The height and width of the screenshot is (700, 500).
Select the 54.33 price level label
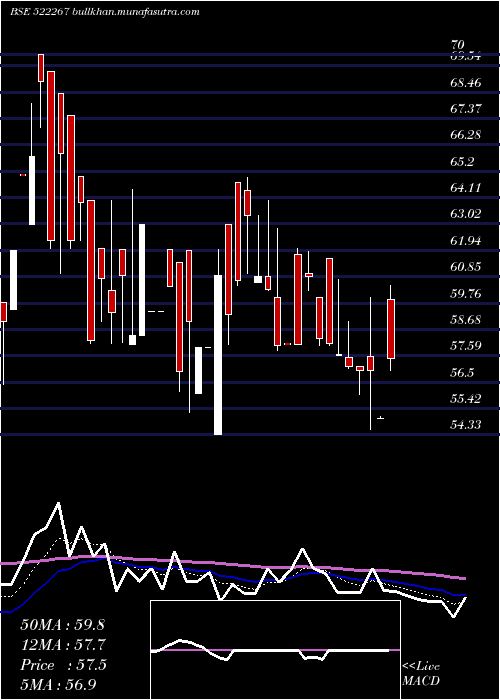click(466, 425)
